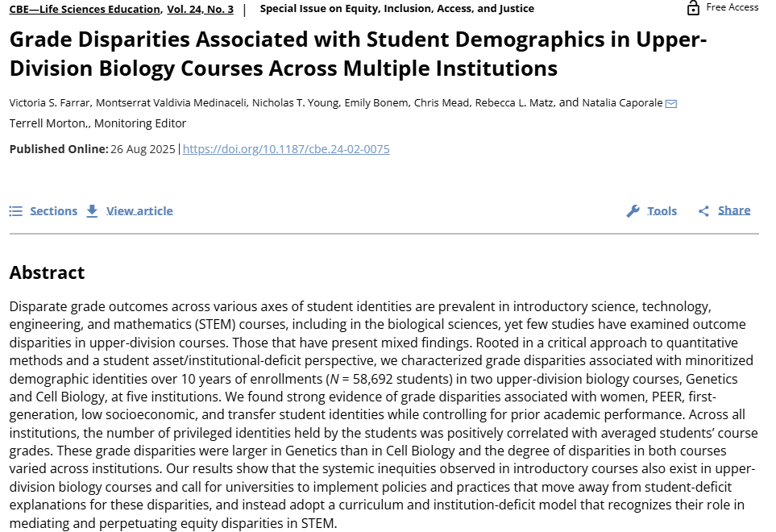Click the View article download icon

tap(92, 210)
